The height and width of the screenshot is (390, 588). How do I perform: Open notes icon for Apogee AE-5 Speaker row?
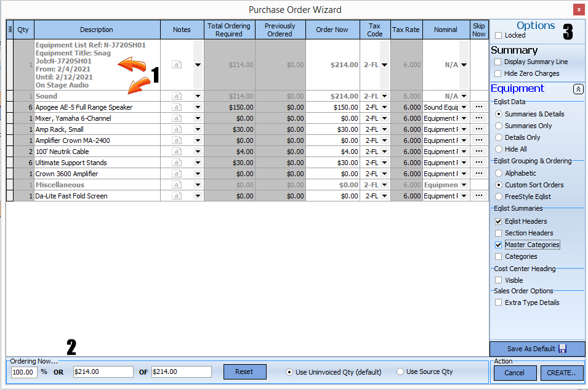coord(177,107)
